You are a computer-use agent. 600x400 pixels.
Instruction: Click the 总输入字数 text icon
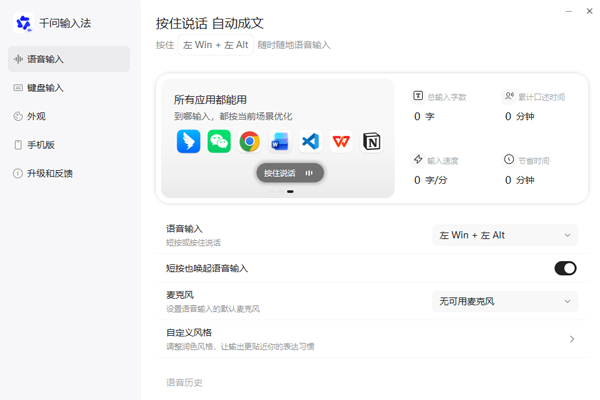click(418, 96)
